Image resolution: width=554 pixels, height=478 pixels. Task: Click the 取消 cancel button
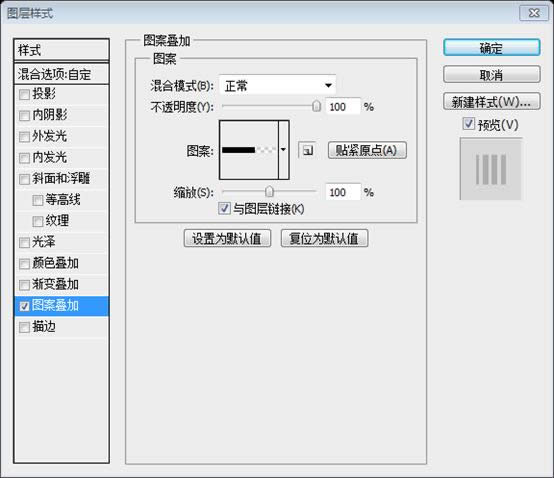click(x=491, y=75)
